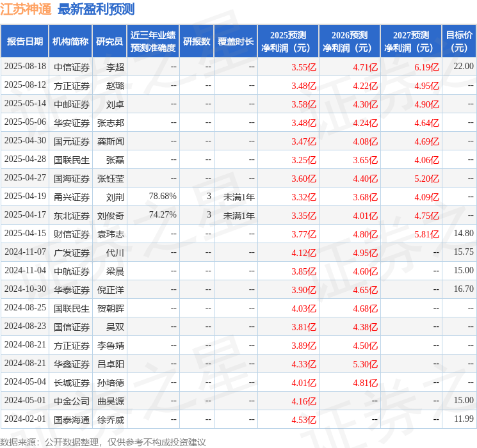Image resolution: width=477 pixels, height=448 pixels.
Task: Click the 目标价 column header
Action: (x=459, y=42)
